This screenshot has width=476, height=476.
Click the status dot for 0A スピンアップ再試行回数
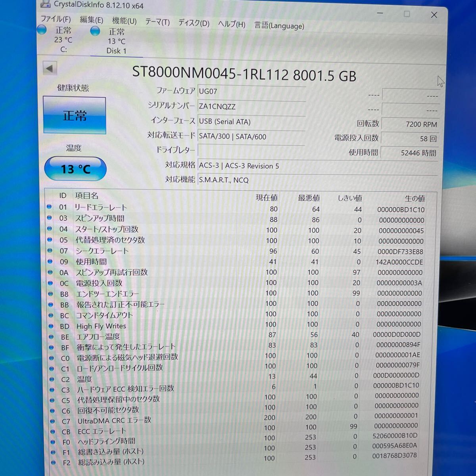pos(50,272)
